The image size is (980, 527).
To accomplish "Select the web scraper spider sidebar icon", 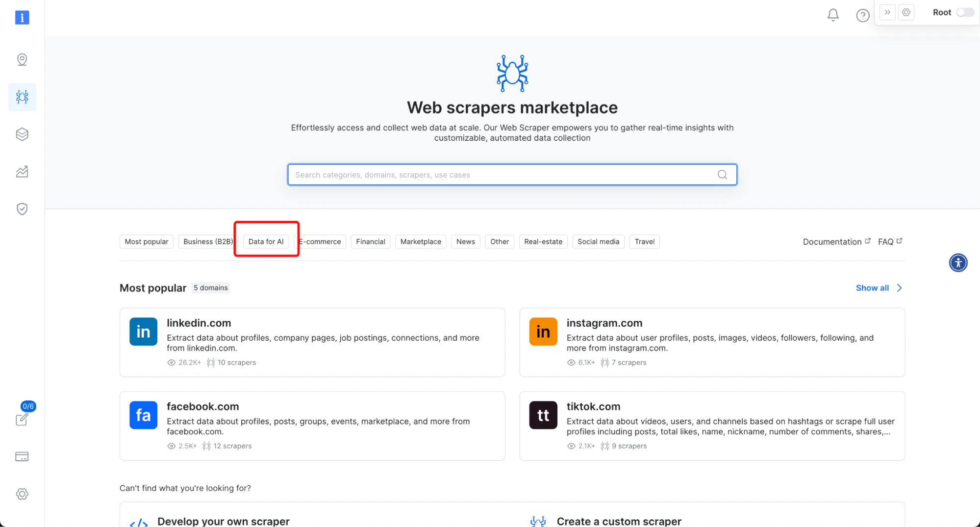I will tap(22, 97).
